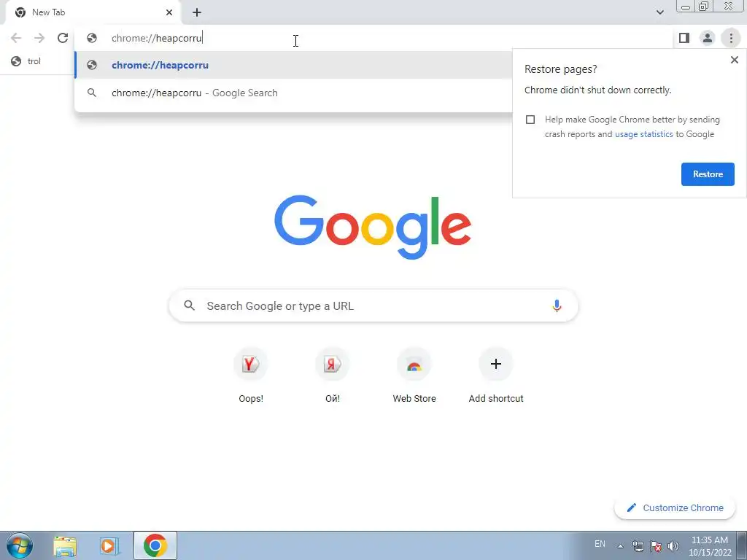This screenshot has width=747, height=560.
Task: Click the globe icon in address bar
Action: (x=92, y=38)
